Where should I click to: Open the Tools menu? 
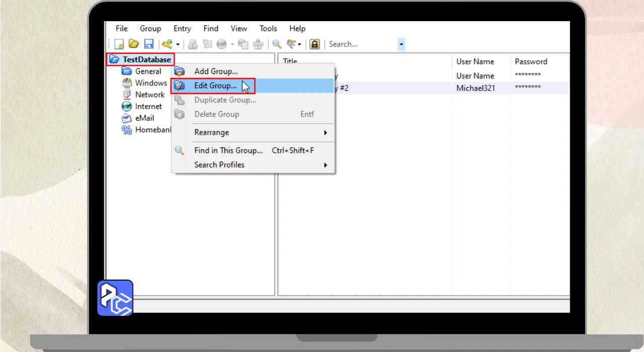click(268, 29)
